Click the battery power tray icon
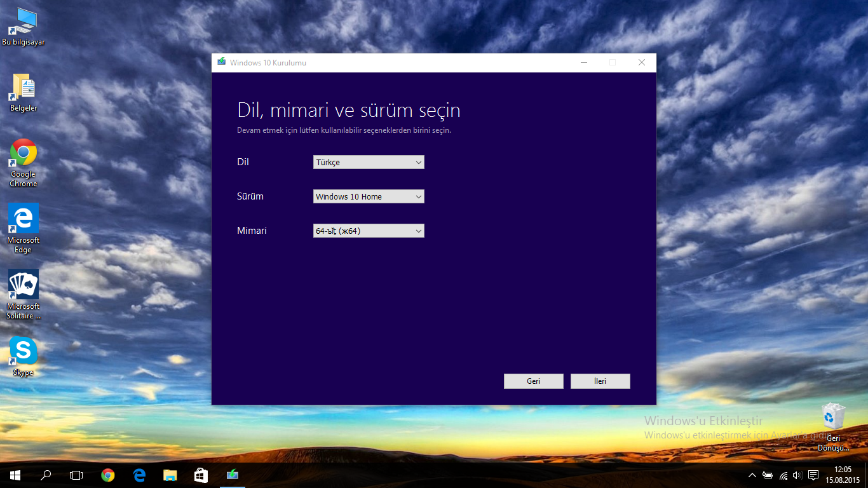 pyautogui.click(x=768, y=475)
